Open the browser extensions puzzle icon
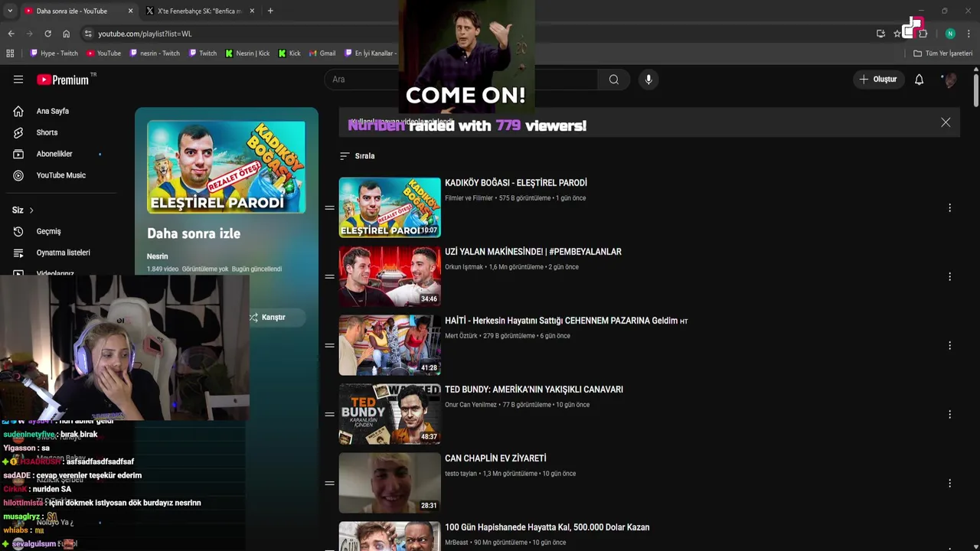Image resolution: width=980 pixels, height=551 pixels. (x=923, y=34)
